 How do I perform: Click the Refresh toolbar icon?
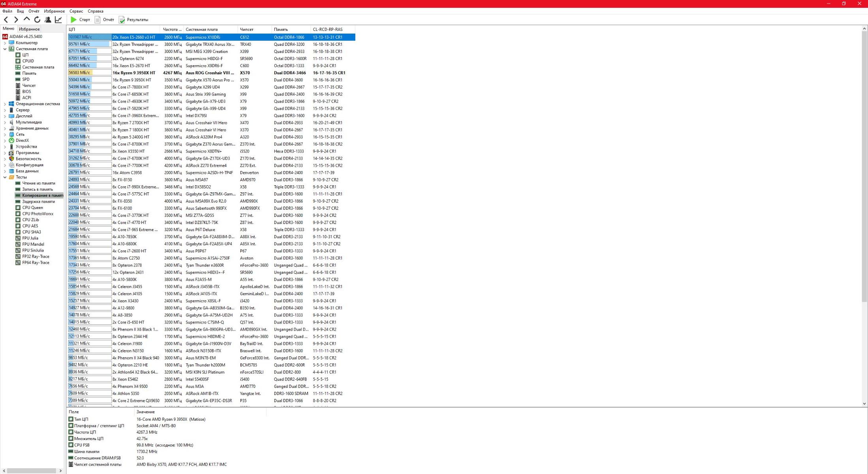click(x=37, y=19)
